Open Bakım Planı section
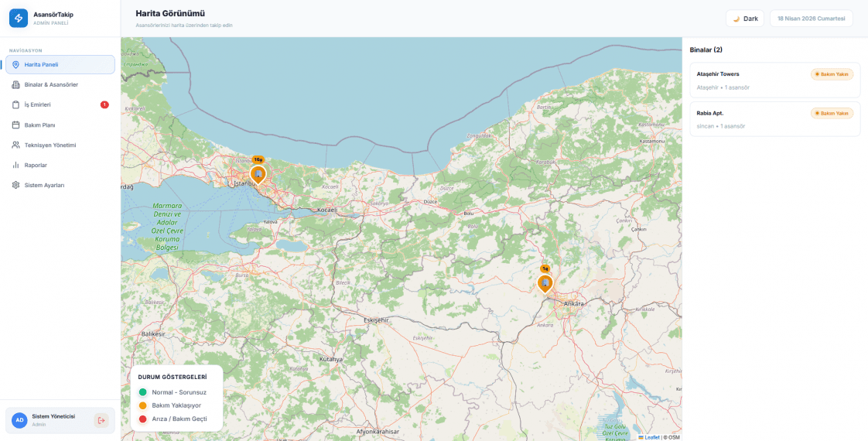 (x=60, y=125)
